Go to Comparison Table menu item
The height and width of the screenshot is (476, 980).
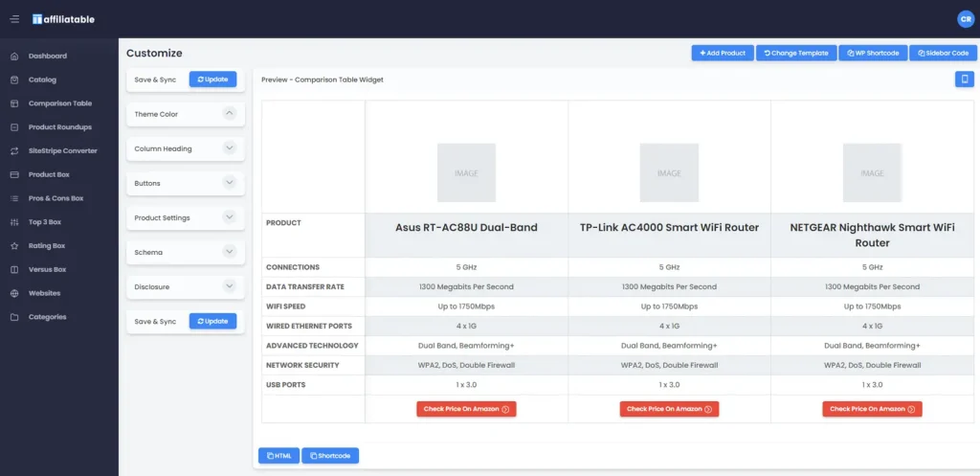(60, 103)
